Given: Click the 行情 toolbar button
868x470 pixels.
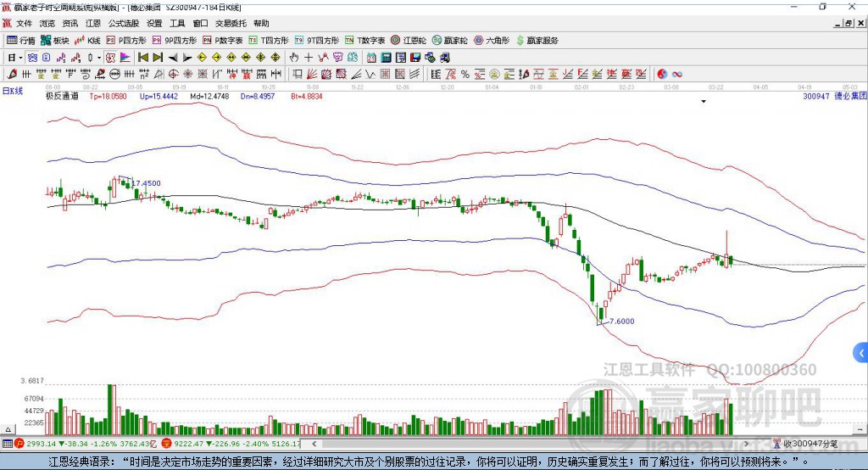Looking at the screenshot, I should pyautogui.click(x=21, y=41).
